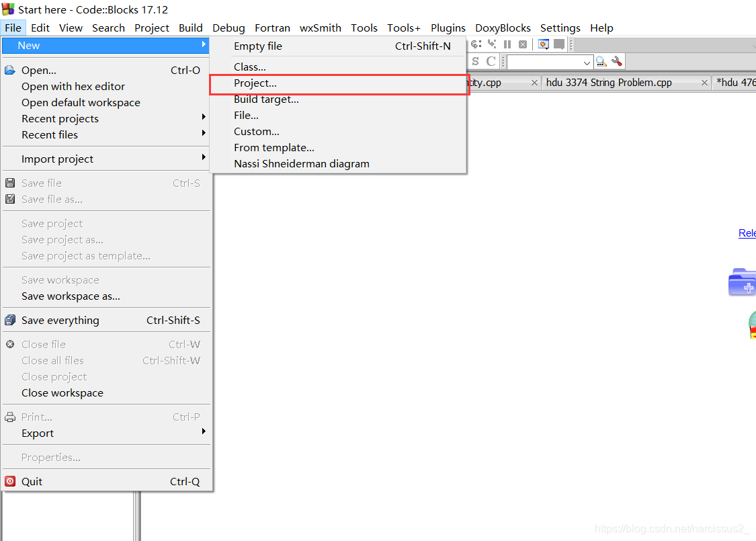Open the DoxyBlocks menu
Screen dimensions: 756x541
(x=503, y=28)
